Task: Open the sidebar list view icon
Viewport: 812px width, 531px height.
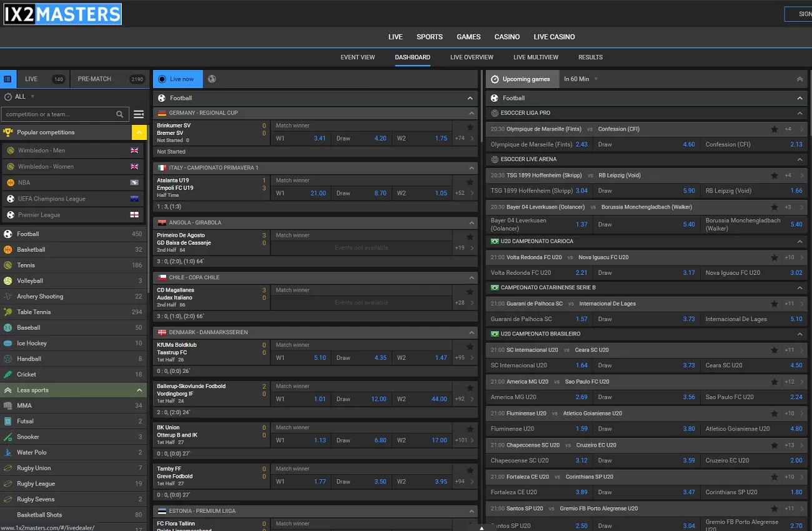Action: [7, 79]
